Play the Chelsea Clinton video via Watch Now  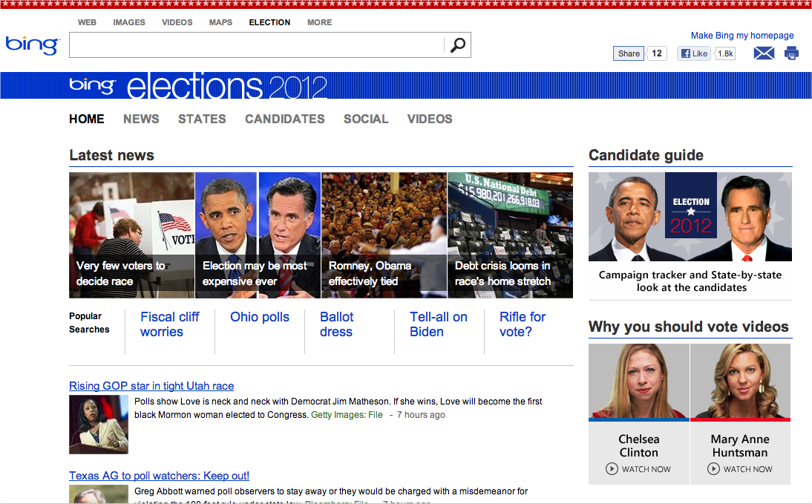click(638, 468)
